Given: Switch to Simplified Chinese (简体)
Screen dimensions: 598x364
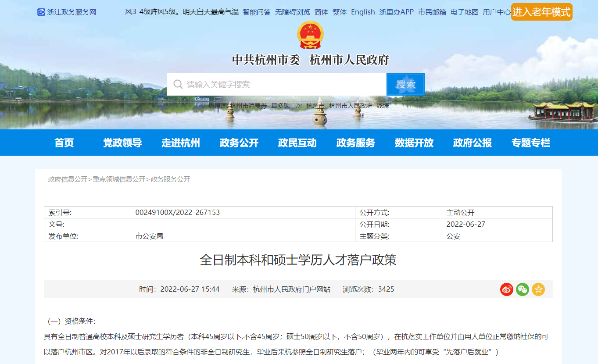Looking at the screenshot, I should click(x=321, y=12).
